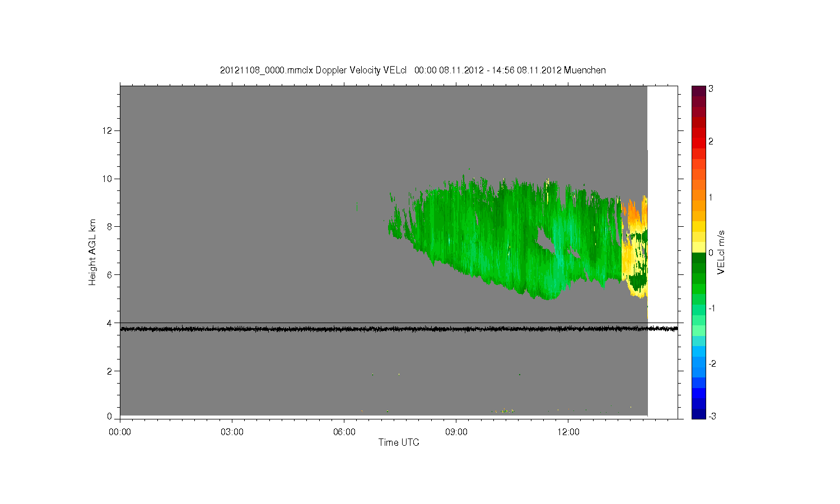Select the 09:00 time tick label
840x504 pixels.
point(456,432)
